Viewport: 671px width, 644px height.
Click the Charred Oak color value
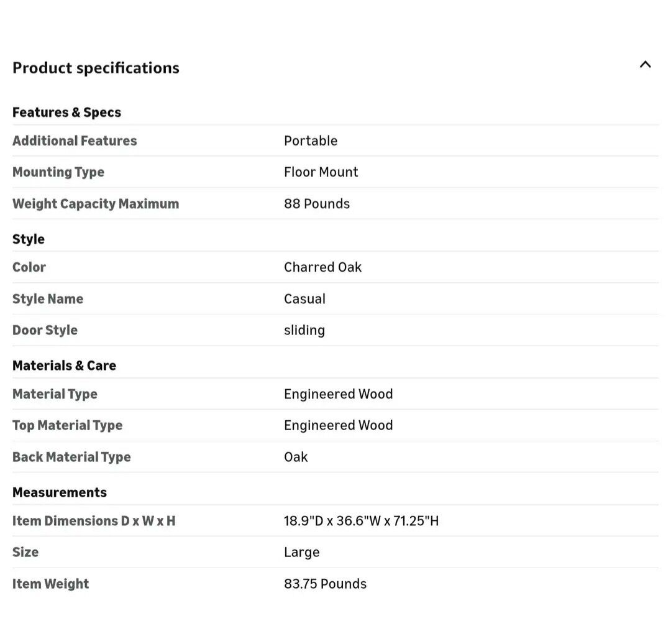tap(322, 267)
